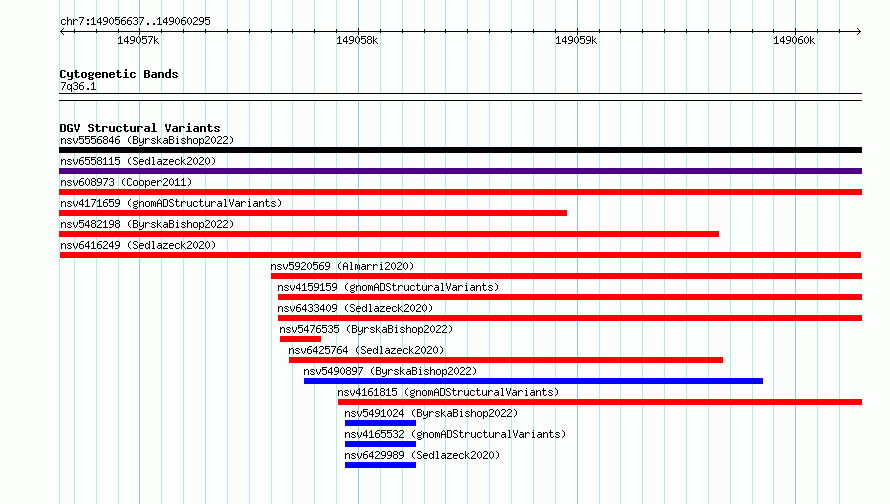Viewport: 890px width, 504px height.
Task: Click the blue bar of nsv6429989
Action: coord(380,465)
